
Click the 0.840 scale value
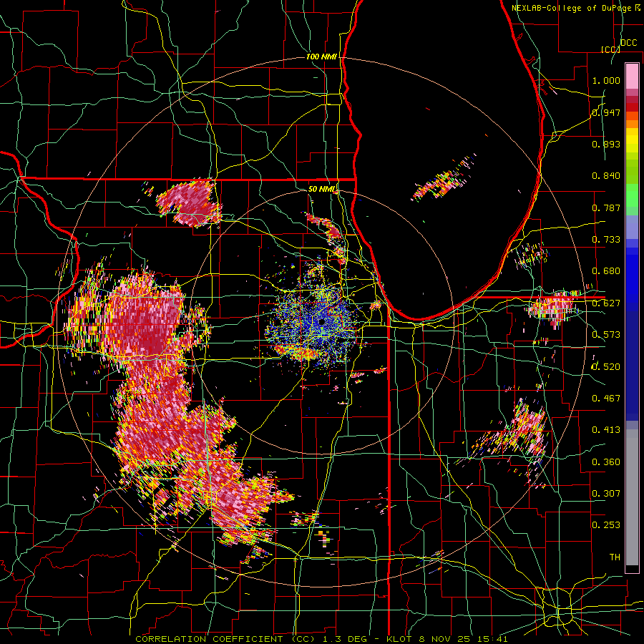[x=606, y=176]
